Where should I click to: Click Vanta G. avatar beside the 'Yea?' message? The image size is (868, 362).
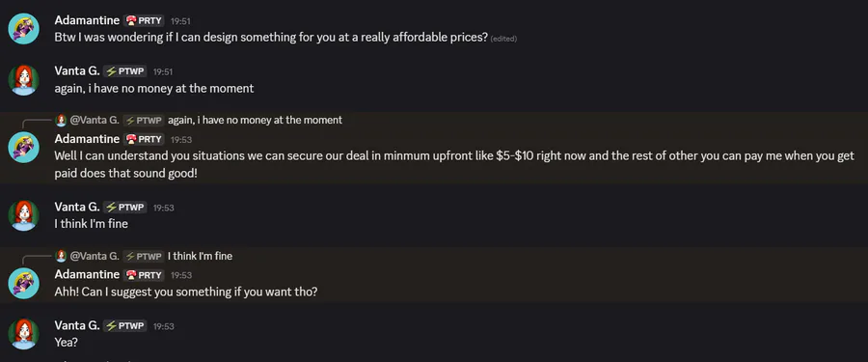pyautogui.click(x=24, y=334)
